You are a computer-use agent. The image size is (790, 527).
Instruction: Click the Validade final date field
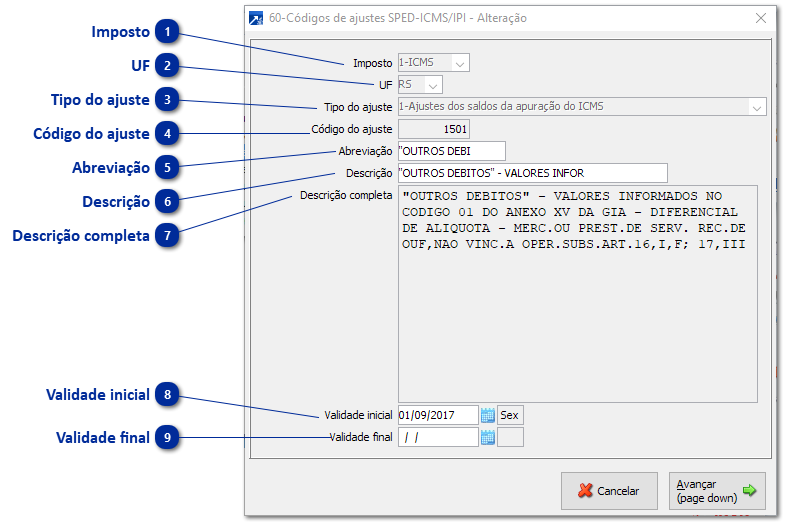coord(438,437)
